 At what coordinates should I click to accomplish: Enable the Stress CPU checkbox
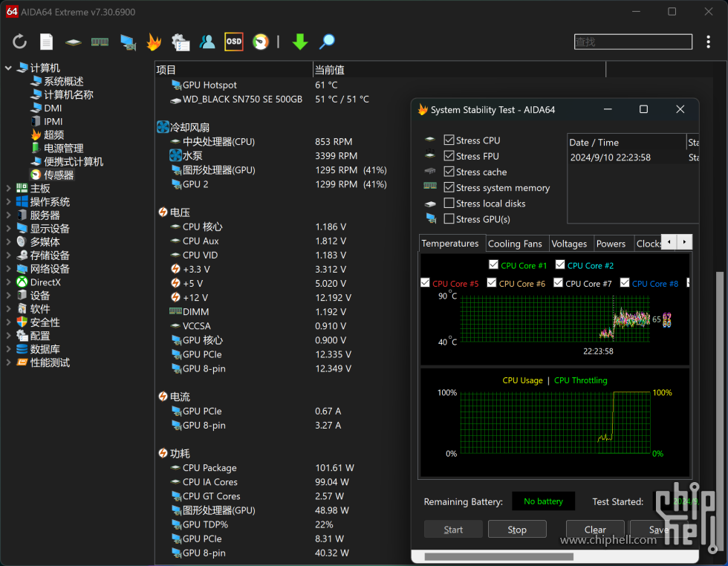[449, 140]
